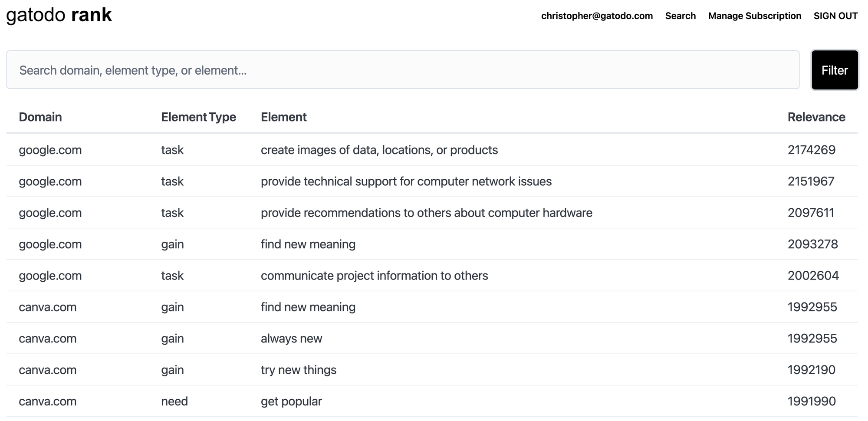
Task: Click the computer hardware recommendations row
Action: [432, 213]
